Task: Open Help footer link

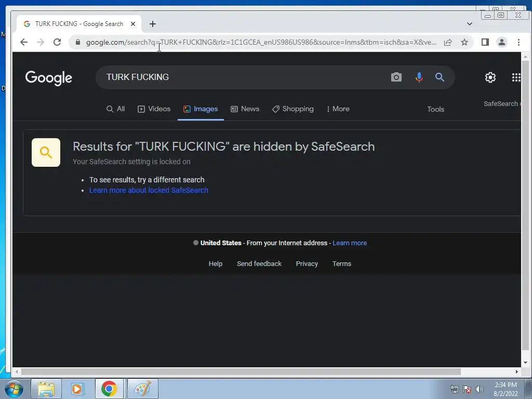Action: [216, 263]
